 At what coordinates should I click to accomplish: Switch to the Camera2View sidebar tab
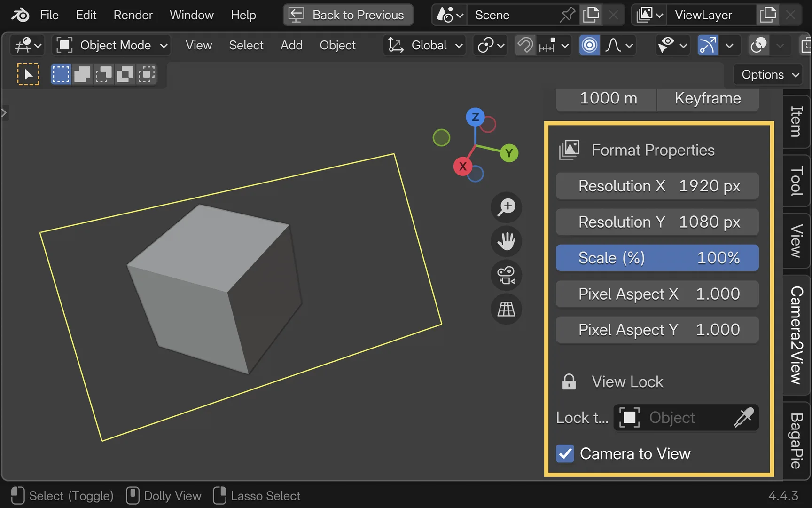click(796, 335)
